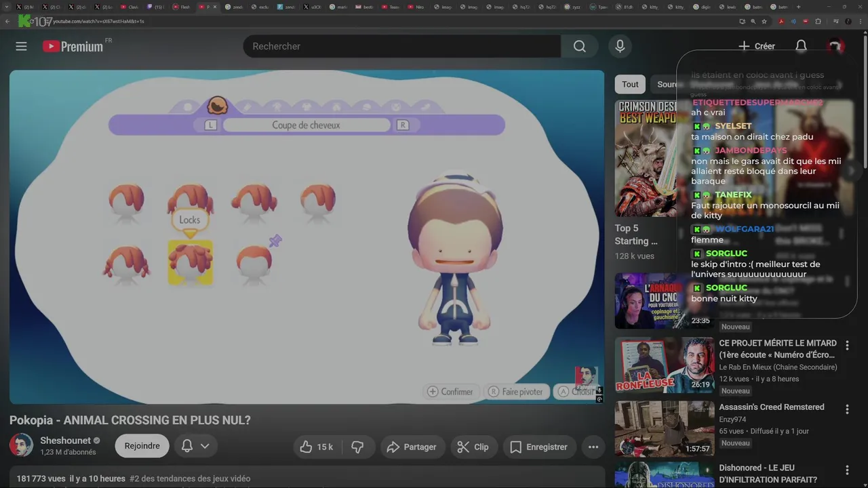Switch to the Niko browser tab

point(416,7)
